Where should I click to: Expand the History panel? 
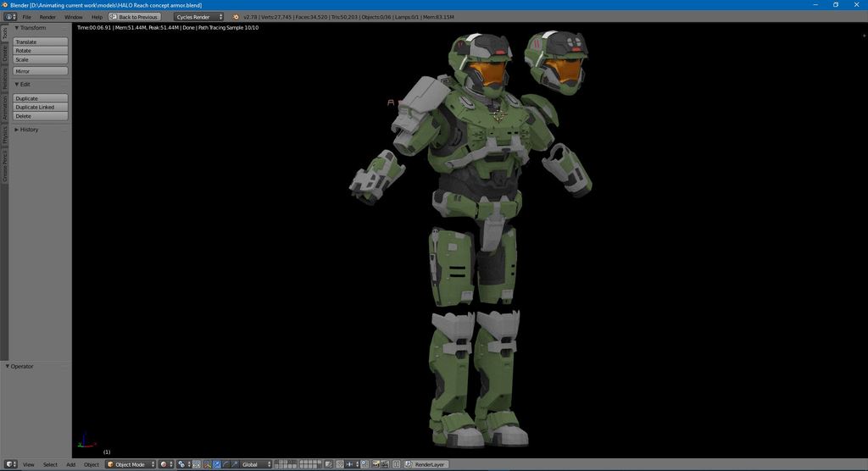[x=29, y=130]
